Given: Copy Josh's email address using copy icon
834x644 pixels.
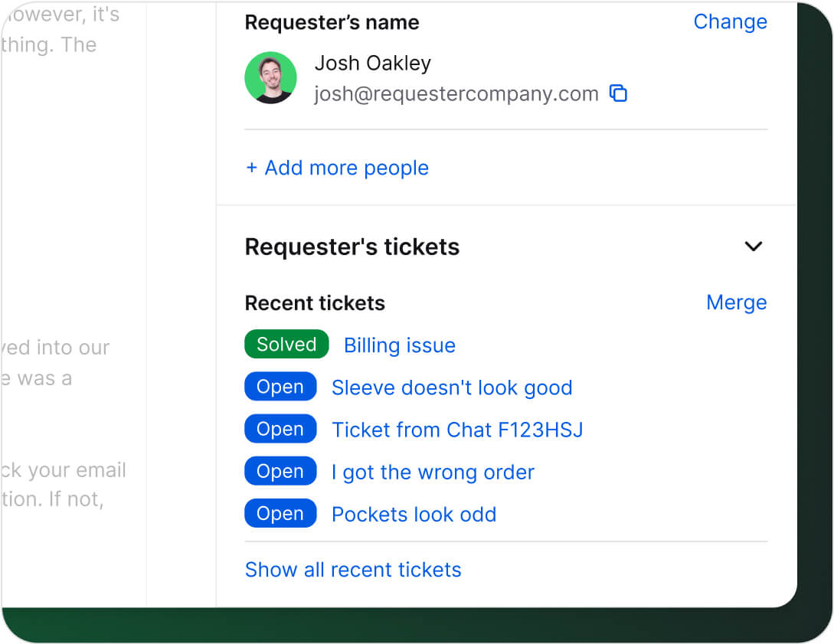Looking at the screenshot, I should (619, 93).
